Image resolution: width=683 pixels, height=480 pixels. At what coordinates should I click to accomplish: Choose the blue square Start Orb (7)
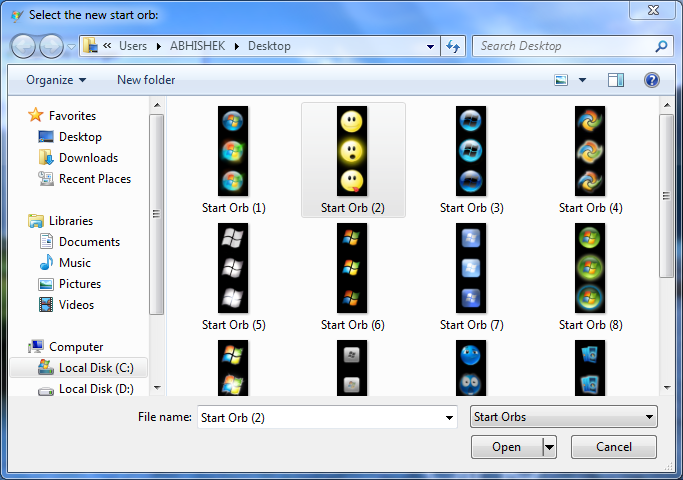click(471, 268)
